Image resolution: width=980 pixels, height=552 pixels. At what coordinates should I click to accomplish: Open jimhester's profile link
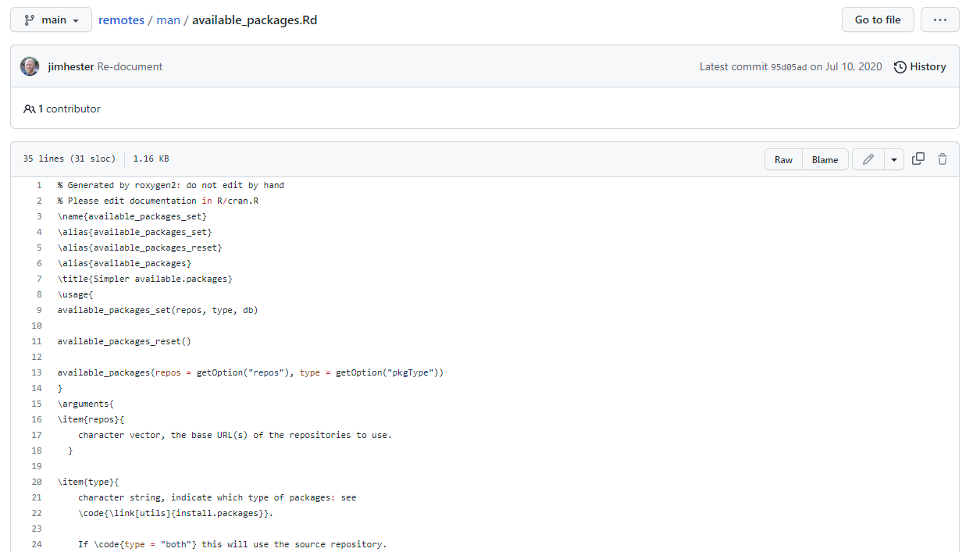click(x=70, y=66)
